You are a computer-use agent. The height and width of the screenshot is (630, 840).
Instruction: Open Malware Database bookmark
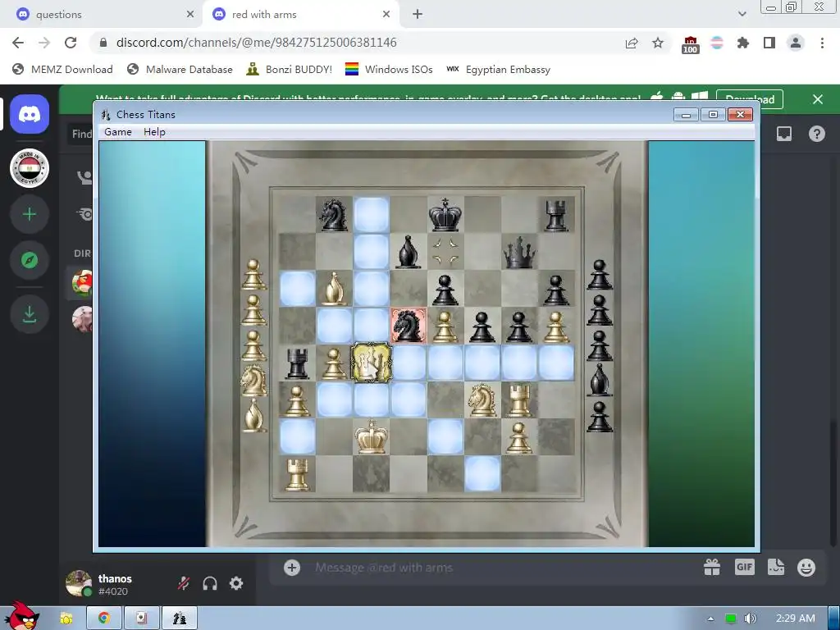[180, 70]
